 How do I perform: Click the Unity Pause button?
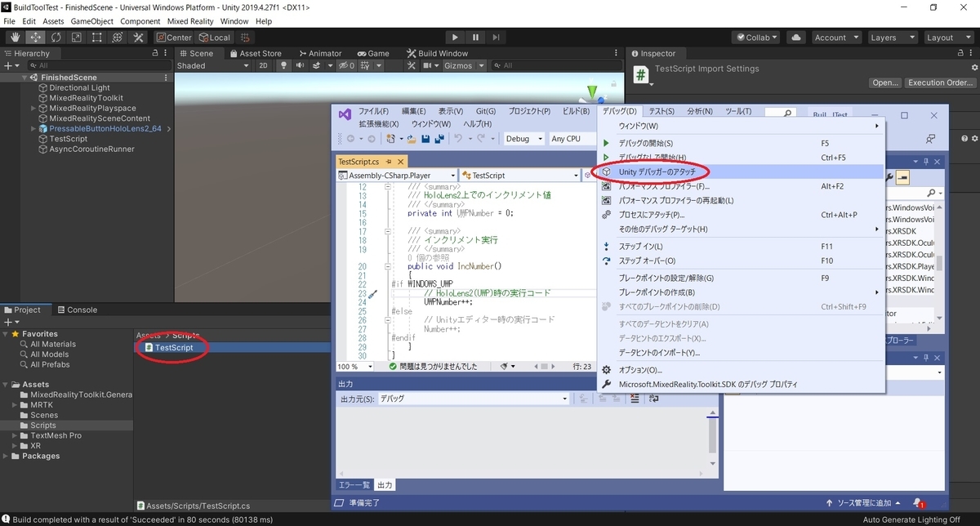(476, 38)
